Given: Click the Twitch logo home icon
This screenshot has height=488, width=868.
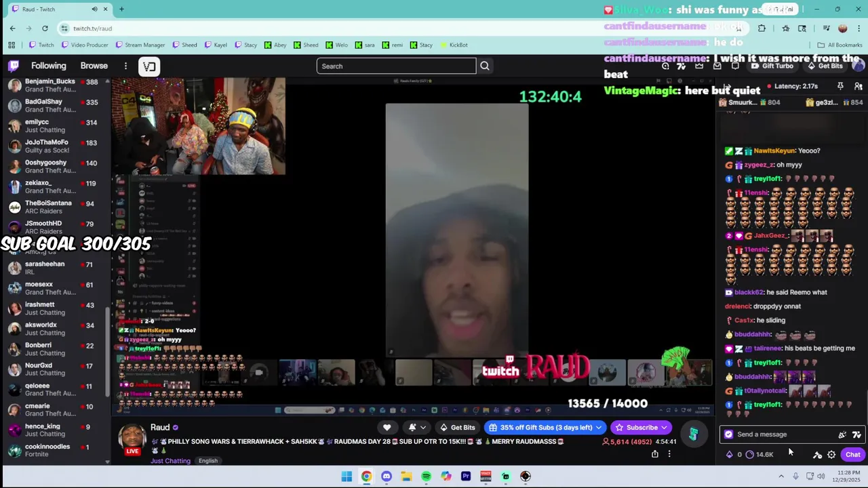Looking at the screenshot, I should pyautogui.click(x=14, y=66).
